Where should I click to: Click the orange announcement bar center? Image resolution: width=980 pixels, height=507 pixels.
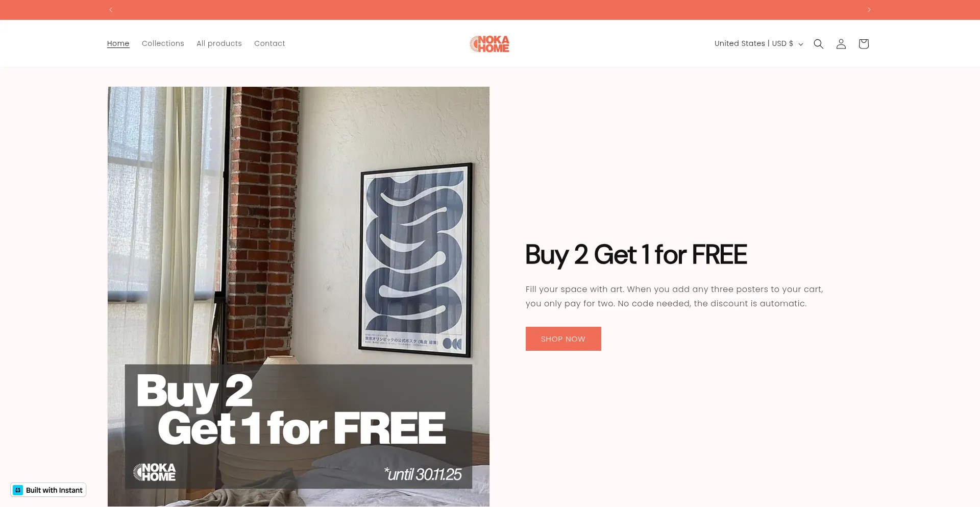coord(490,10)
